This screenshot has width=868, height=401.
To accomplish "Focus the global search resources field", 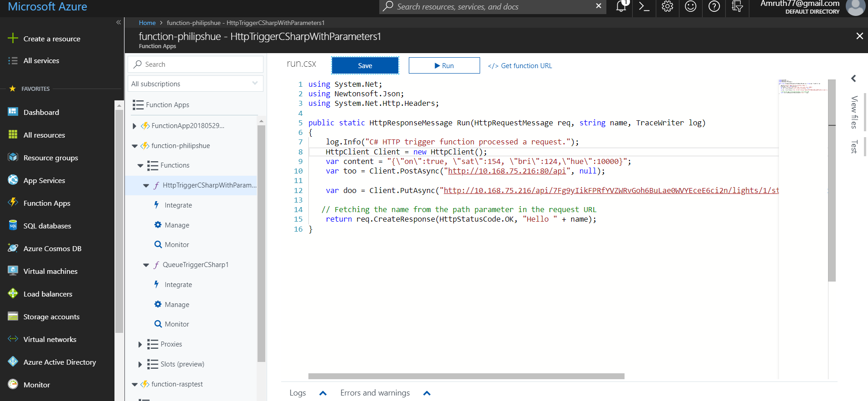I will pos(493,6).
